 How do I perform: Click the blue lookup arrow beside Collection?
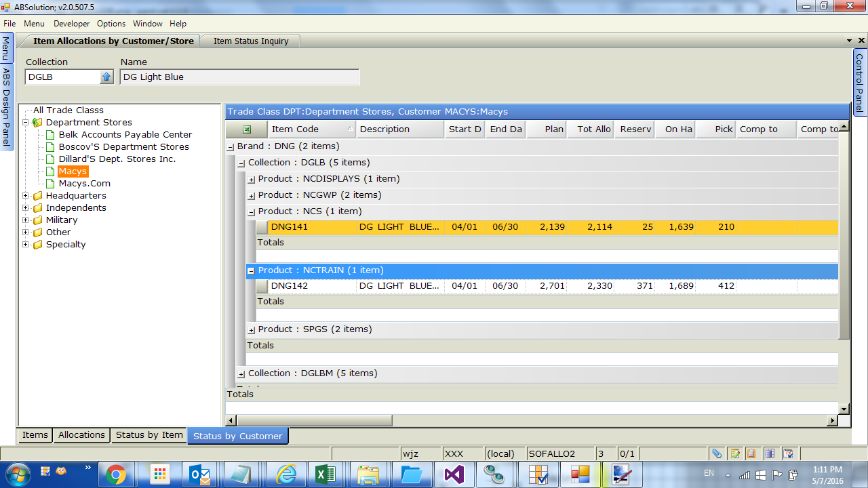[106, 77]
